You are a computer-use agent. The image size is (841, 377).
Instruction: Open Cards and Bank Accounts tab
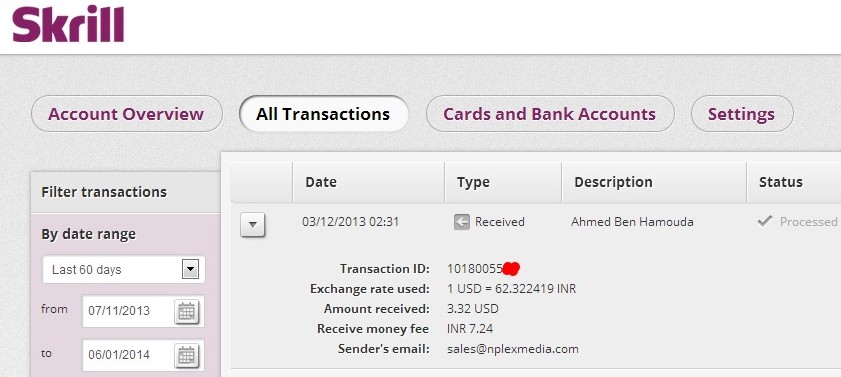click(x=550, y=114)
